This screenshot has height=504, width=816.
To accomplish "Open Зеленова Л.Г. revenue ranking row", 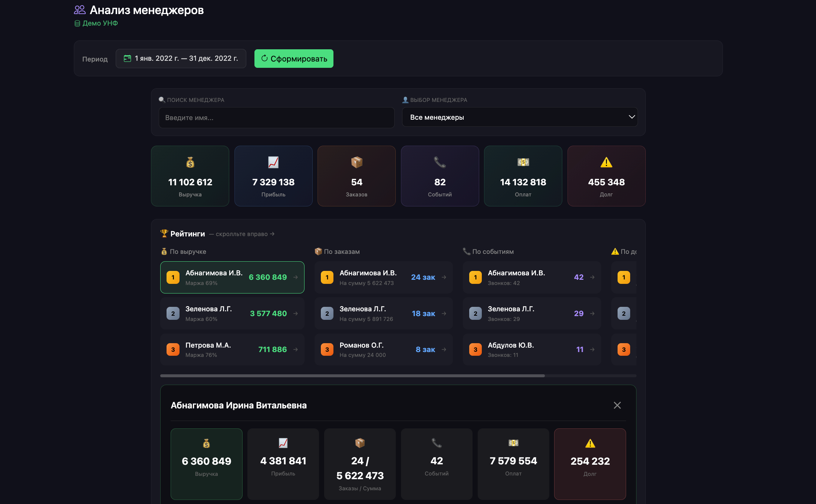I will (x=232, y=314).
